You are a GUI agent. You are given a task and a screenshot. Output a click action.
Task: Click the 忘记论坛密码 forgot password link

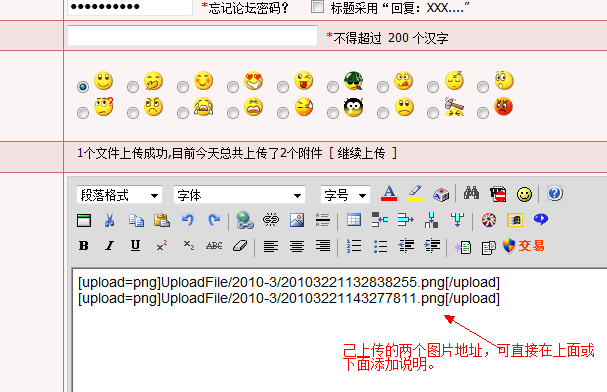pos(248,8)
